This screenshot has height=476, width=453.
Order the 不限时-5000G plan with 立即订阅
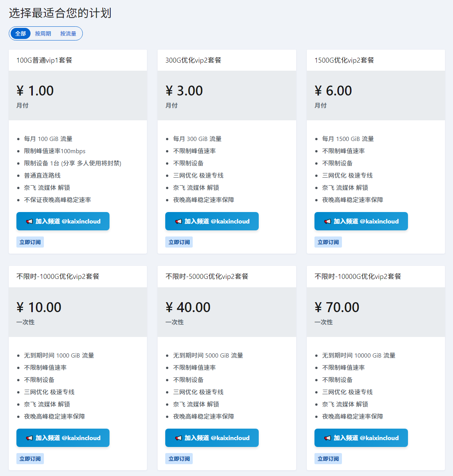tap(179, 459)
